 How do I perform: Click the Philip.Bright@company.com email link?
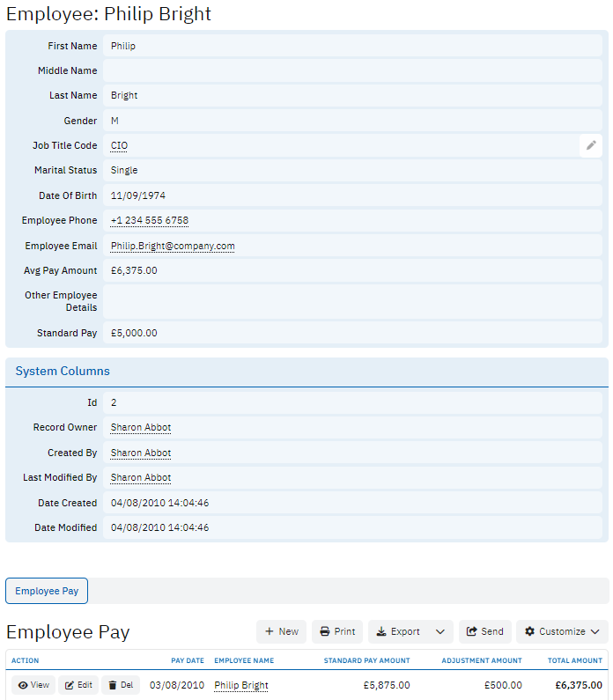click(173, 246)
